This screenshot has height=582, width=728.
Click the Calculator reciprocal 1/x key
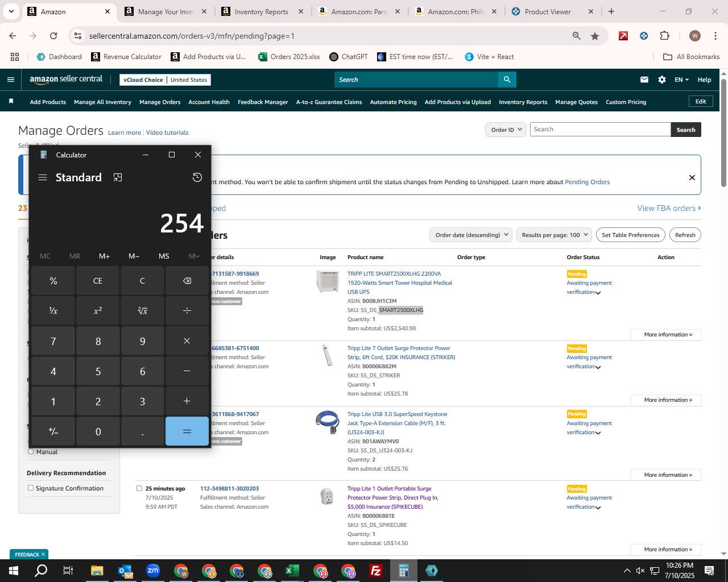[53, 310]
